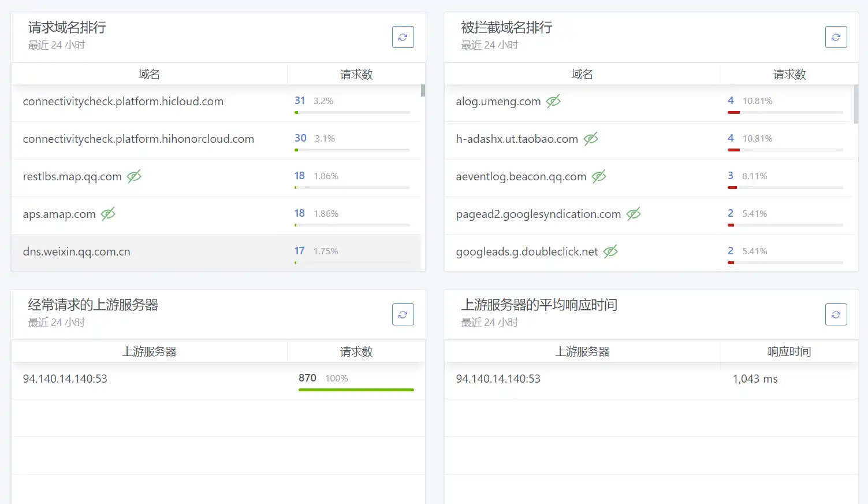Click the 响应时间 column header
The image size is (868, 504).
coord(789,351)
